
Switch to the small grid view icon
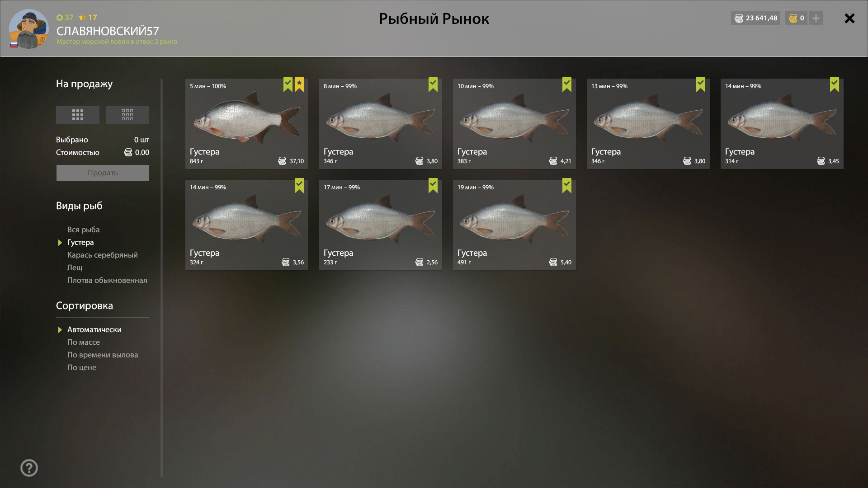click(x=127, y=115)
